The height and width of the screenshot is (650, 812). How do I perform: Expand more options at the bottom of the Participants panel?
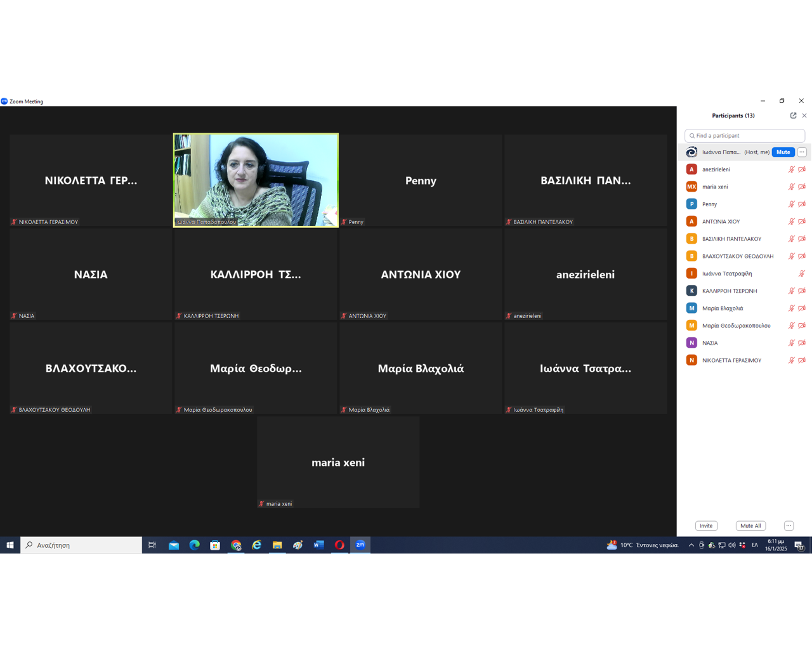[x=789, y=526]
